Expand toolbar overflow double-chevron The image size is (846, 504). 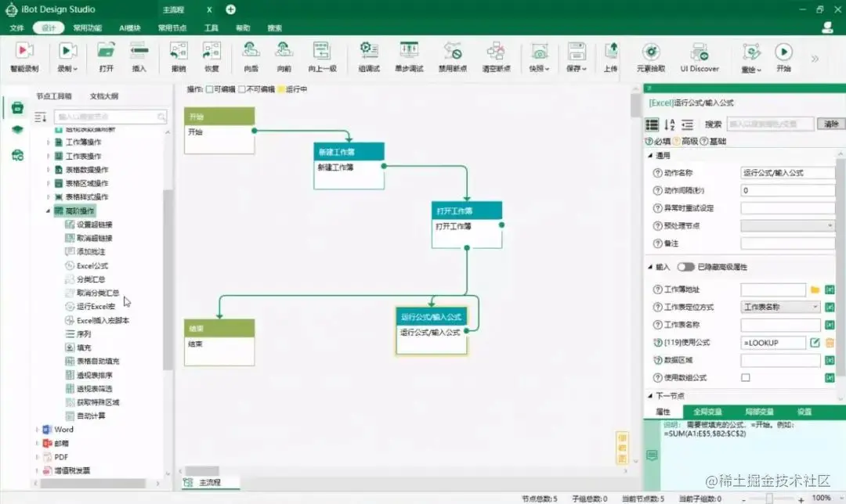click(x=815, y=58)
